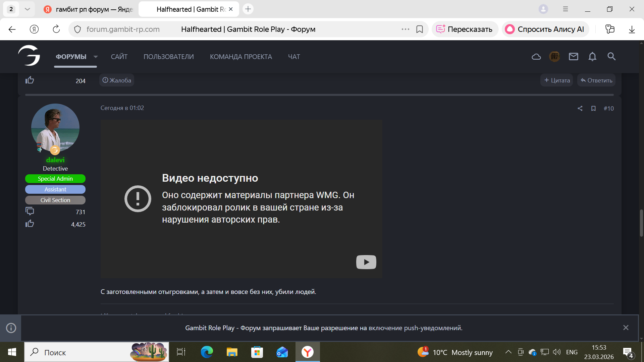Click the YouTube logo on video
Viewport: 644px width, 362px height.
366,262
